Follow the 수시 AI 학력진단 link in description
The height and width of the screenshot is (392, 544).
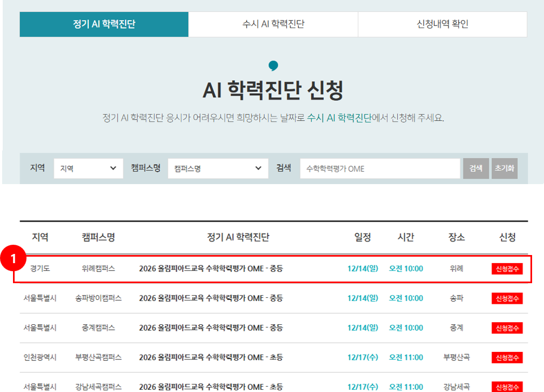(x=339, y=118)
